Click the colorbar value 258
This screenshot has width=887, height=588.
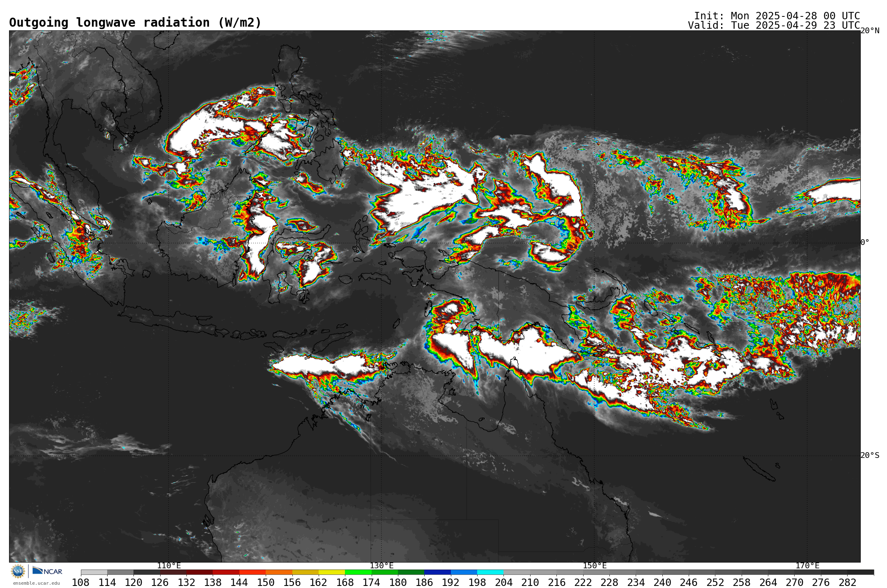[x=742, y=583]
